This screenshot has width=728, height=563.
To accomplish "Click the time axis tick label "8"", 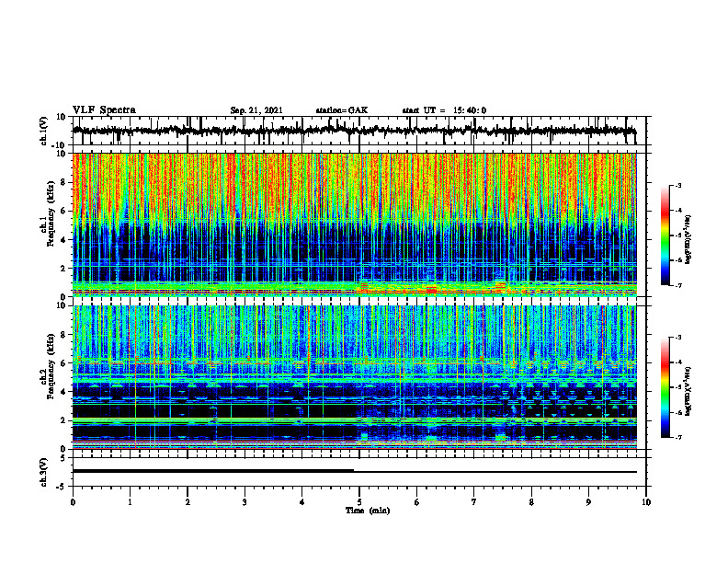I will tap(531, 502).
